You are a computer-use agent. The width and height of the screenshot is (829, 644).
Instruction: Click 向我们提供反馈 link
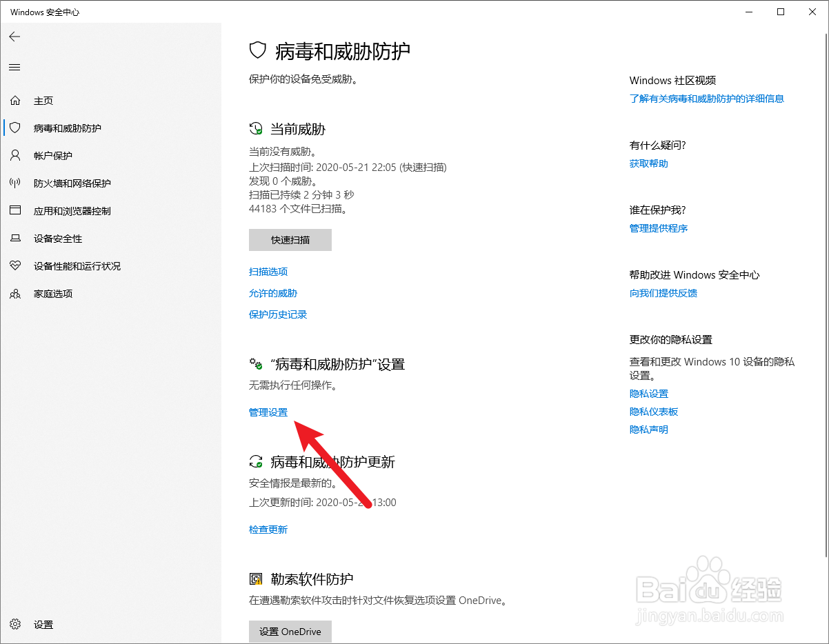tap(663, 293)
